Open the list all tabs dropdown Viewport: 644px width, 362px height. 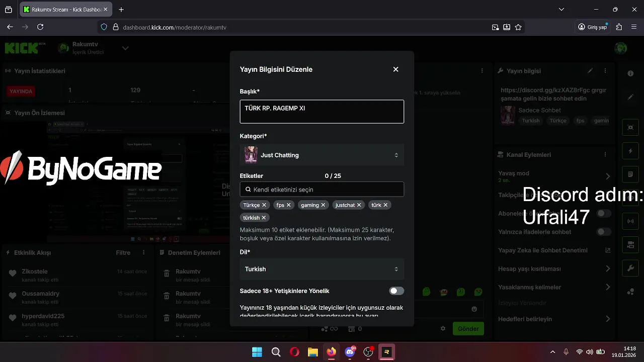pos(561,10)
